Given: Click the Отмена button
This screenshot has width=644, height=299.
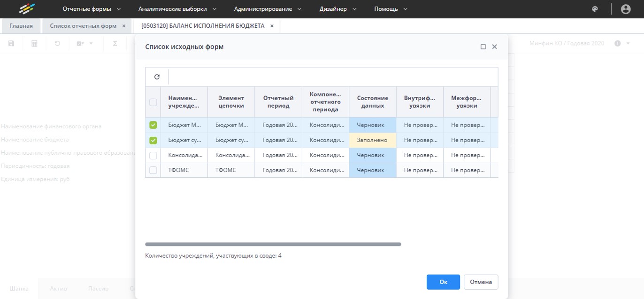Looking at the screenshot, I should pos(481,282).
